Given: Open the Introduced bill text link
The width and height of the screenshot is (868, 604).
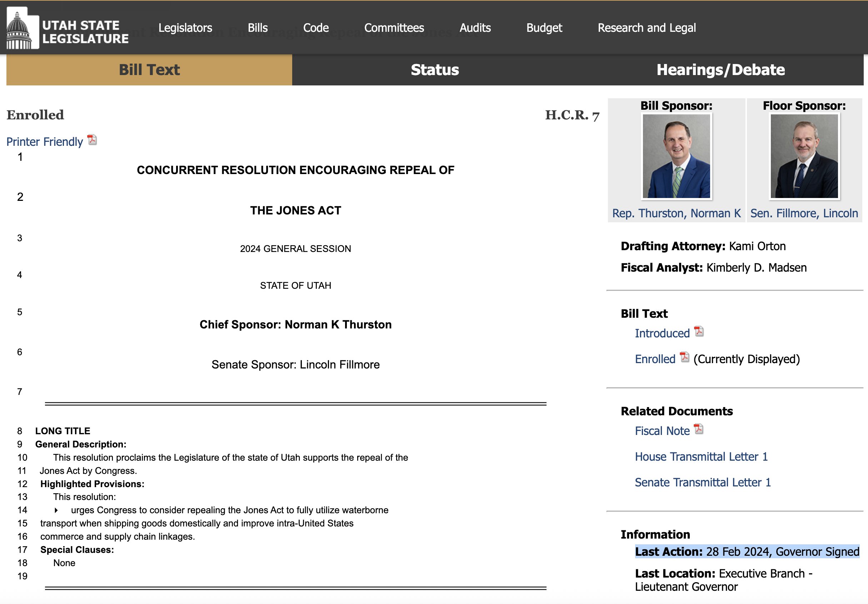Looking at the screenshot, I should click(x=662, y=333).
